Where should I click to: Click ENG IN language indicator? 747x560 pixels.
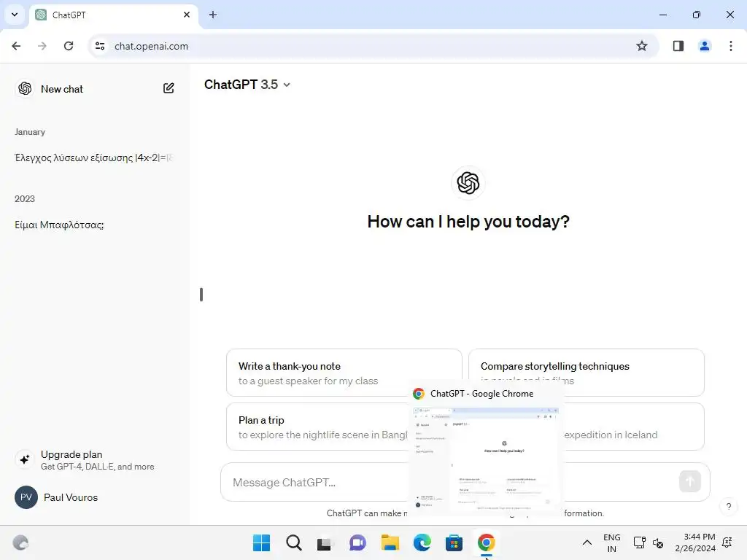coord(612,542)
